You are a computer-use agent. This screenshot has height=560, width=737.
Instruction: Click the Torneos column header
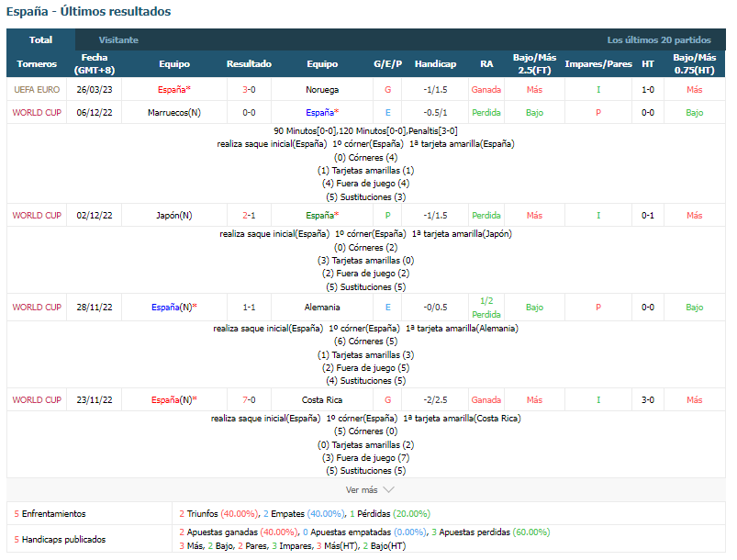tap(37, 64)
